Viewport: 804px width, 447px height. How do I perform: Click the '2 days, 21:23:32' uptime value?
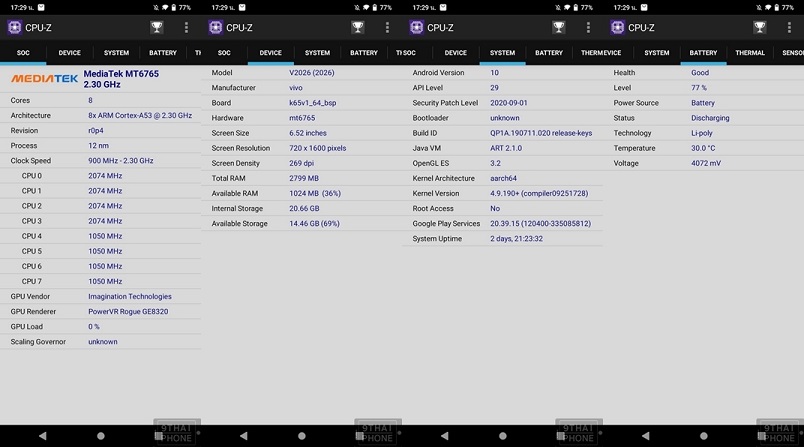pyautogui.click(x=516, y=238)
